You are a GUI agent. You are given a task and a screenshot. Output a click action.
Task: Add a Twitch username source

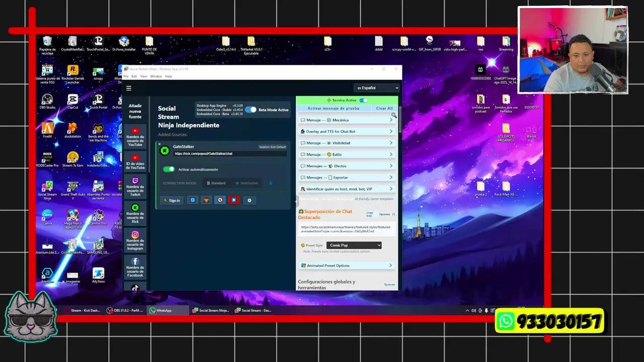[135, 186]
